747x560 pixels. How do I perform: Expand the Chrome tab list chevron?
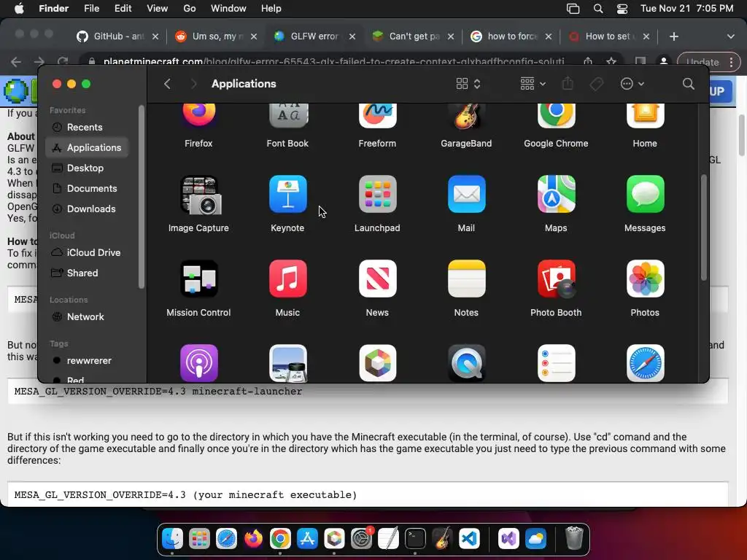(730, 36)
